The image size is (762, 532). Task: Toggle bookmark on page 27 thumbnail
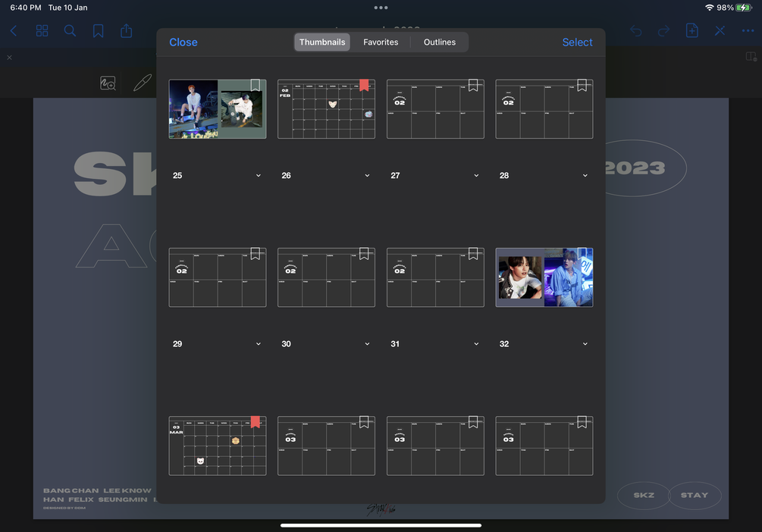click(x=473, y=86)
